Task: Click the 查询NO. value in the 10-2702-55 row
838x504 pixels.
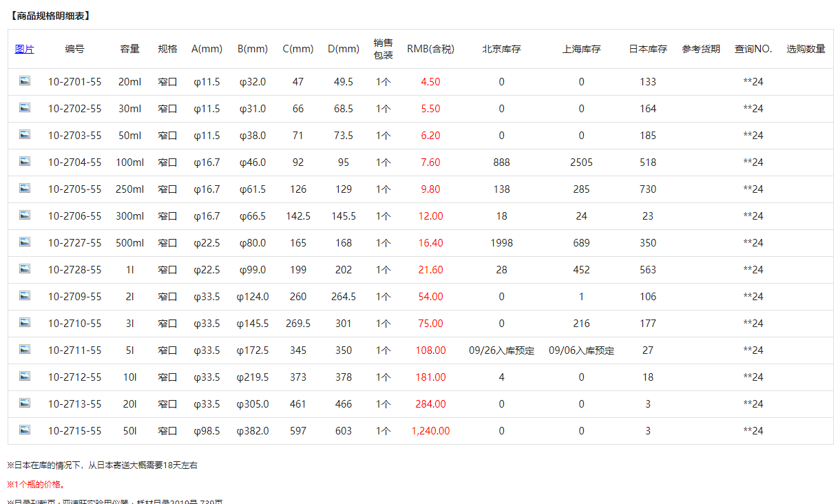Action: [753, 109]
